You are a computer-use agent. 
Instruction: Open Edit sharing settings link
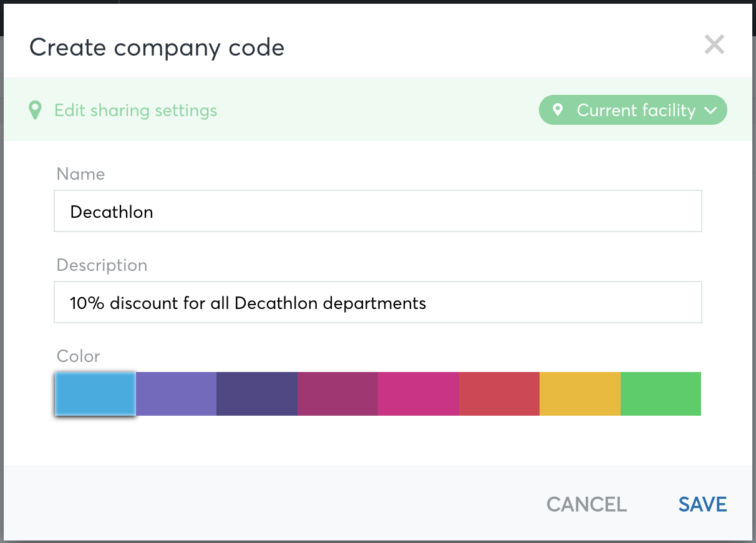coord(135,110)
